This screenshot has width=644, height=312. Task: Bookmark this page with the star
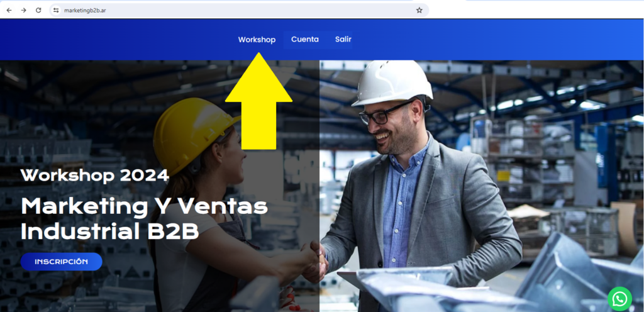pos(419,10)
